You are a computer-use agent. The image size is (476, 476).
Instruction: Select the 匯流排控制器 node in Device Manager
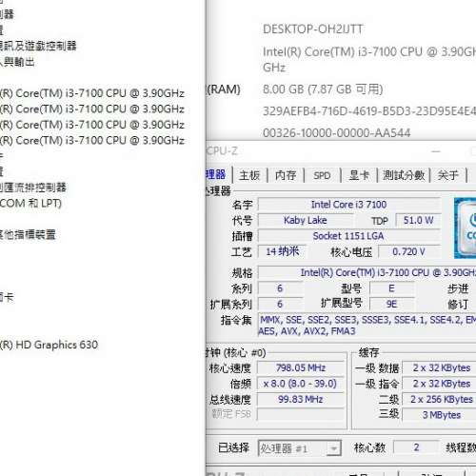coord(33,188)
